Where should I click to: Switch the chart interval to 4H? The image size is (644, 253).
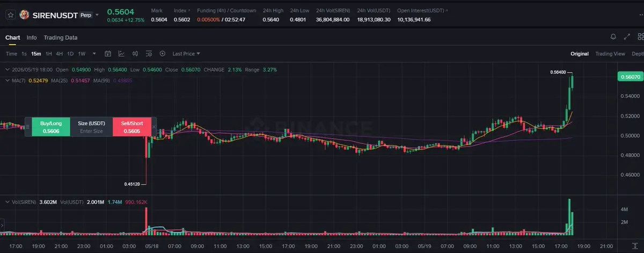pyautogui.click(x=60, y=54)
